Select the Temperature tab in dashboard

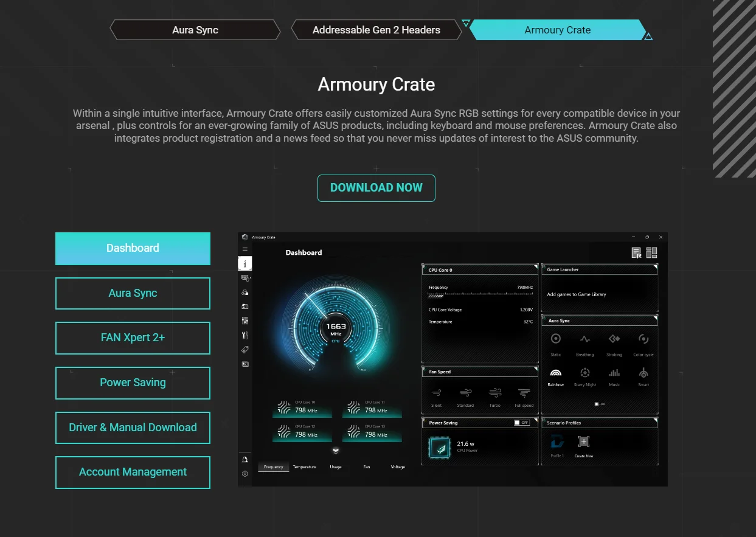coord(305,467)
